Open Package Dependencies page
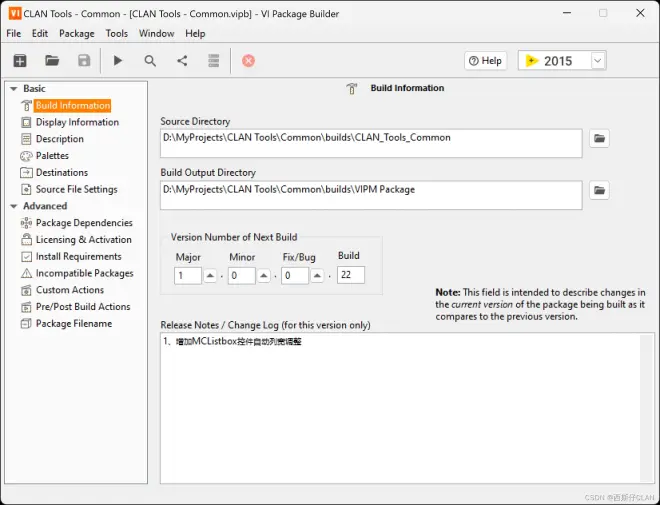Image resolution: width=660 pixels, height=505 pixels. coord(84,223)
